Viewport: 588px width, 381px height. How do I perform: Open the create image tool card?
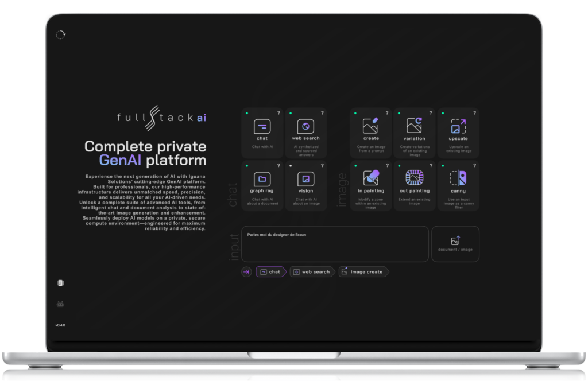[x=371, y=133]
